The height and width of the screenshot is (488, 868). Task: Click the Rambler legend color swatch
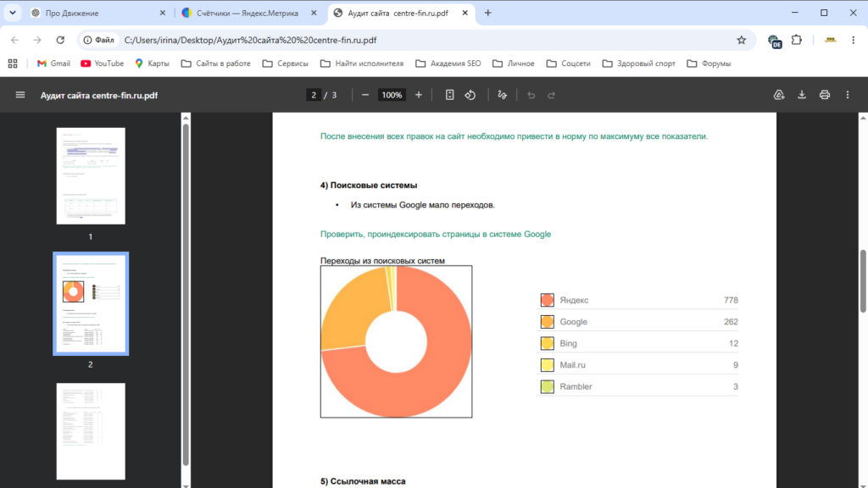tap(547, 386)
